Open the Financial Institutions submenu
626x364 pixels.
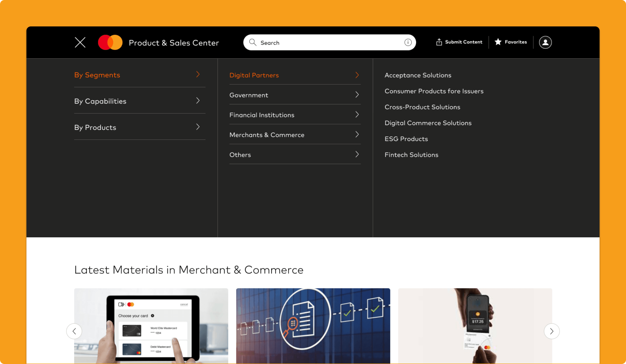(262, 115)
